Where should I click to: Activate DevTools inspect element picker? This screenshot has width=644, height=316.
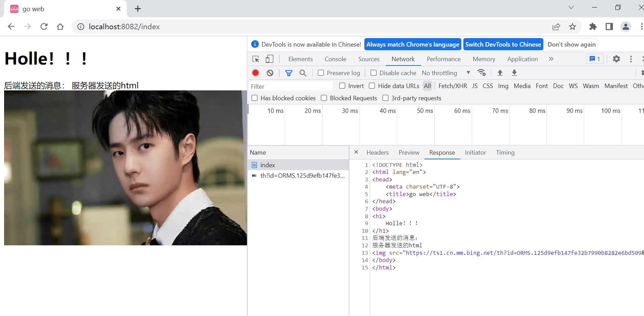(x=256, y=59)
